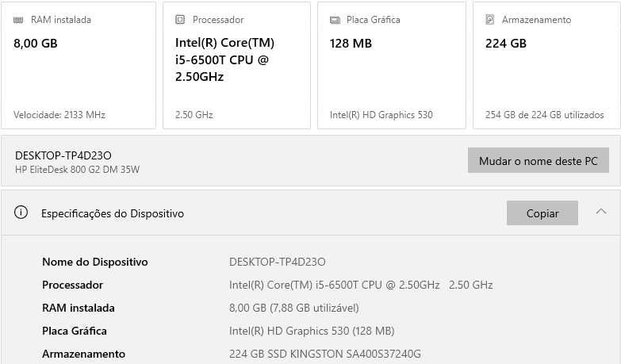621x364 pixels.
Task: Click the DESKTOP-TP4D23O name in the banner
Action: tap(63, 155)
